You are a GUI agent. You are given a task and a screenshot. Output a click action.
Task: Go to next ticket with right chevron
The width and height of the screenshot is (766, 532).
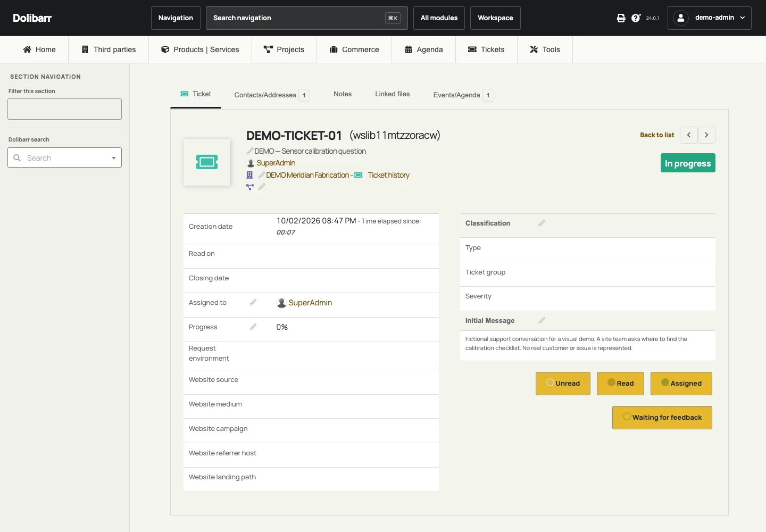pyautogui.click(x=706, y=135)
